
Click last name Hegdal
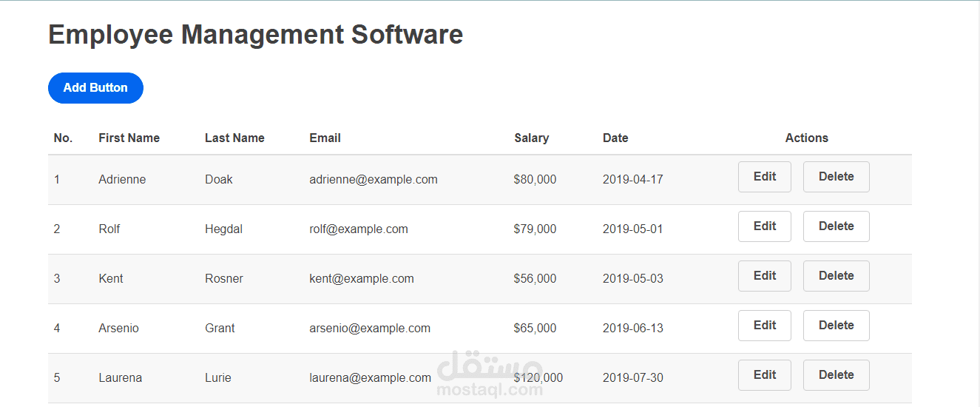tap(223, 229)
